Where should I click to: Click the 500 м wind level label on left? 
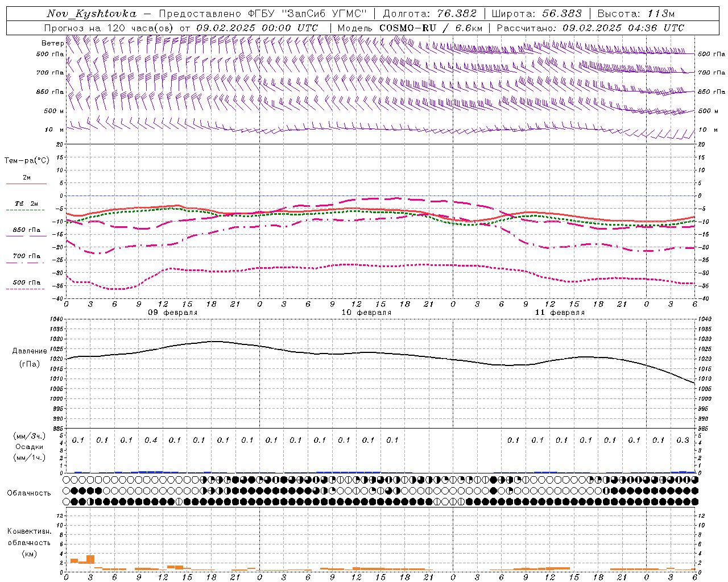pos(54,111)
